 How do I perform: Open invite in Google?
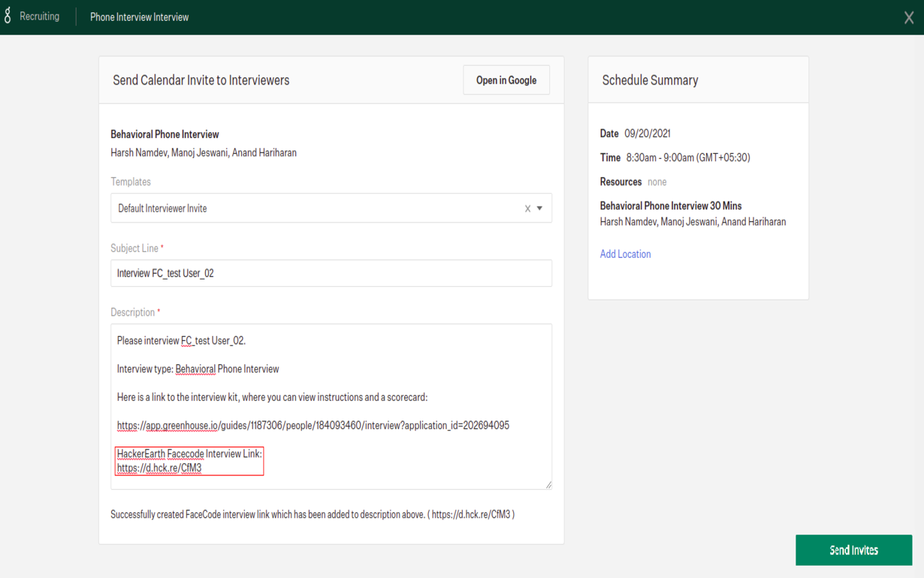(x=506, y=80)
